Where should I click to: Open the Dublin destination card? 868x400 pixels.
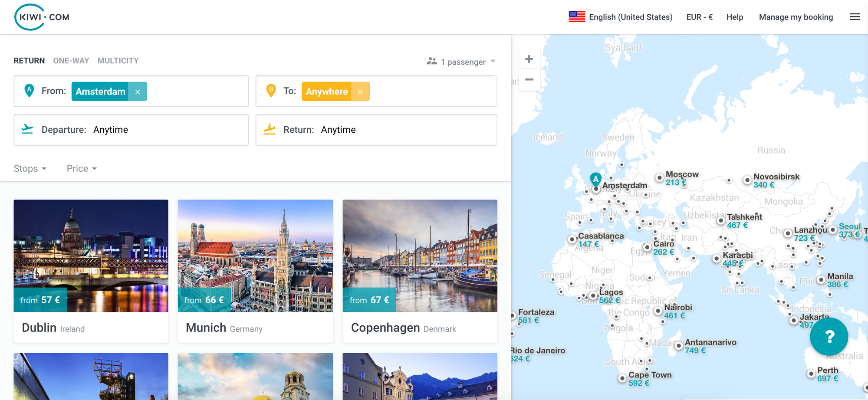pos(91,271)
